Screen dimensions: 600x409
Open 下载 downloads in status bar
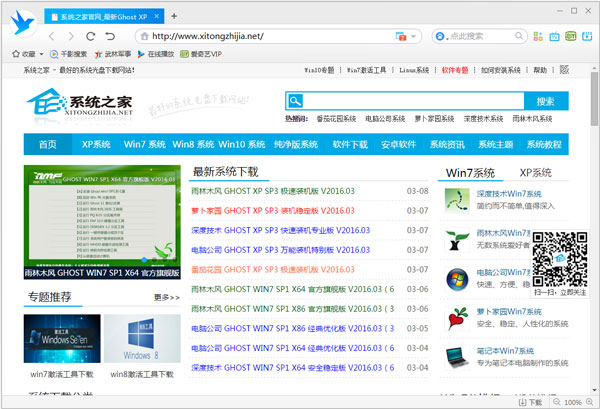click(x=530, y=402)
